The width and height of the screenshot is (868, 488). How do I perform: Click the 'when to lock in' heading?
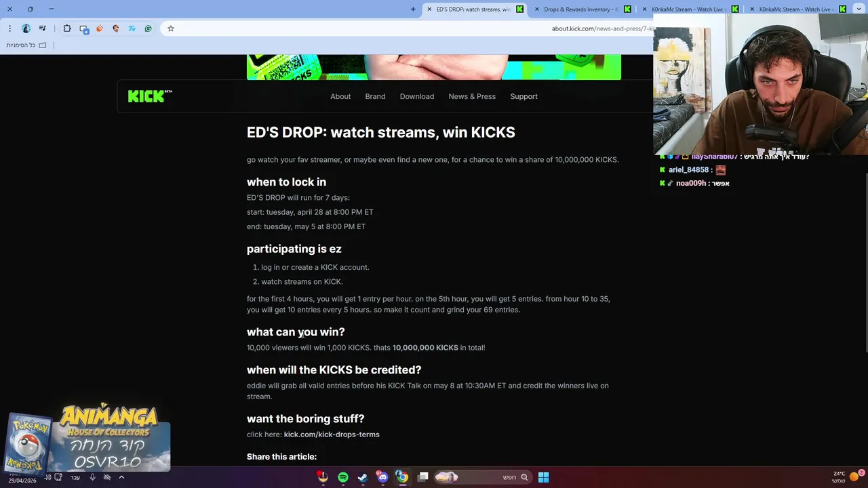pyautogui.click(x=286, y=182)
